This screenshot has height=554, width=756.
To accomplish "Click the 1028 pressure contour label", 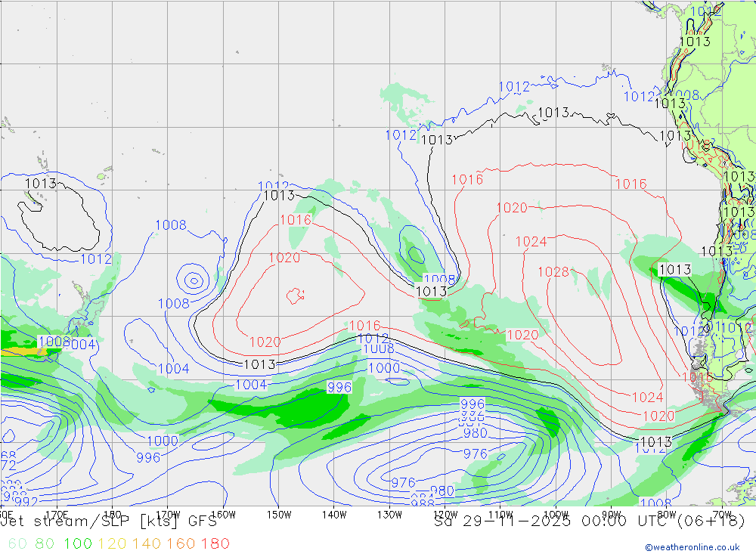I will (x=553, y=272).
